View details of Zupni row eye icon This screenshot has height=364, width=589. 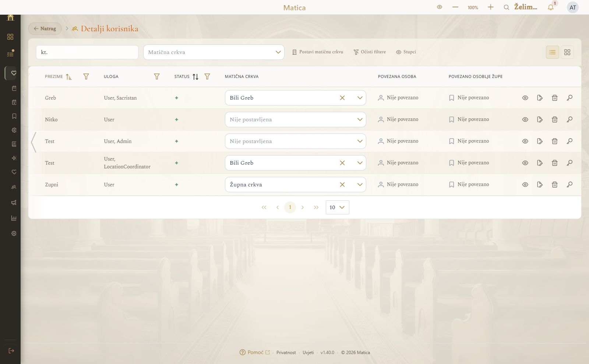(525, 185)
